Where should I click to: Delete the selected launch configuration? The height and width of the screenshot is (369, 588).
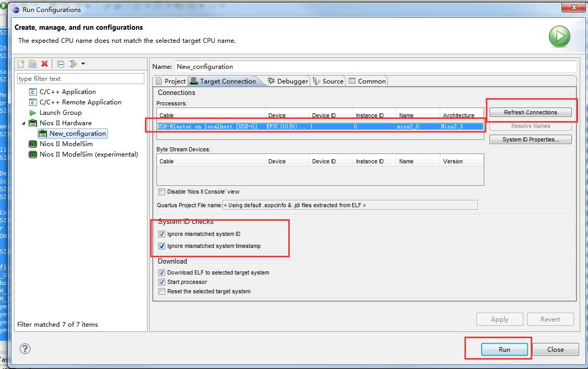(x=45, y=64)
